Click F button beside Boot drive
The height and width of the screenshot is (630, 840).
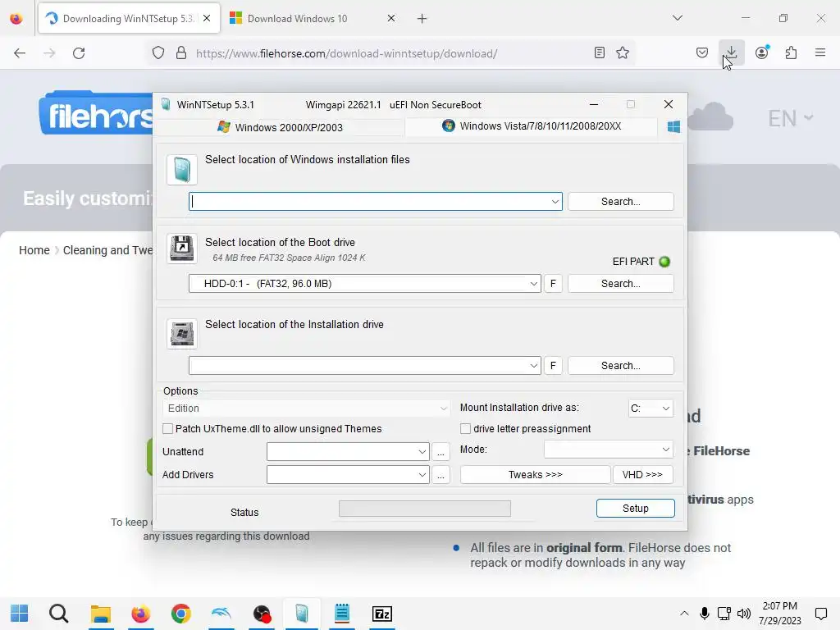553,283
